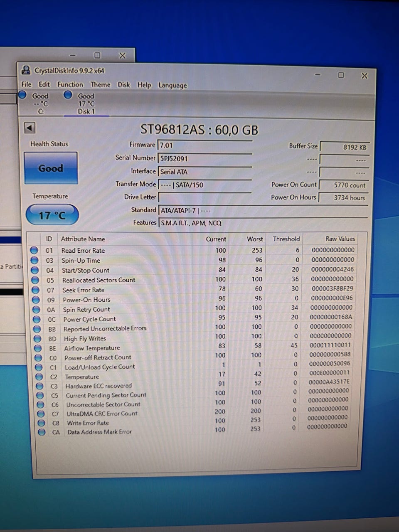Click the Transfer Mode field SATA/150
Image resolution: width=399 pixels, height=532 pixels.
(205, 185)
